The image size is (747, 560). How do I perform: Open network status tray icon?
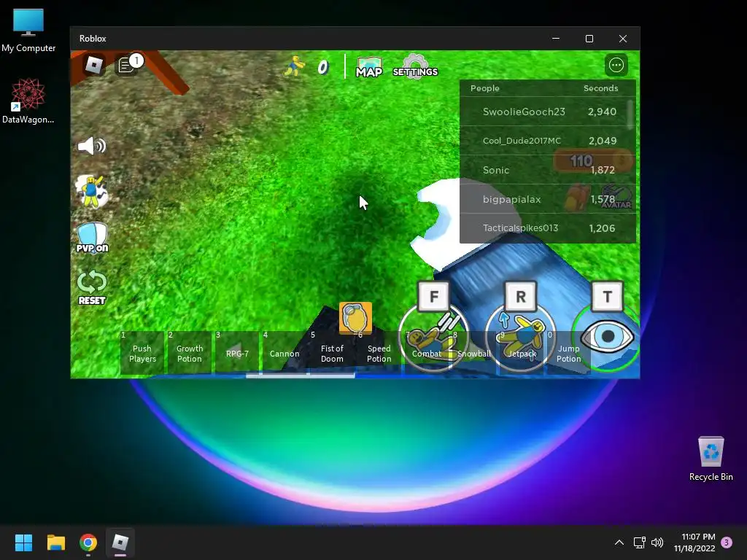click(x=639, y=542)
